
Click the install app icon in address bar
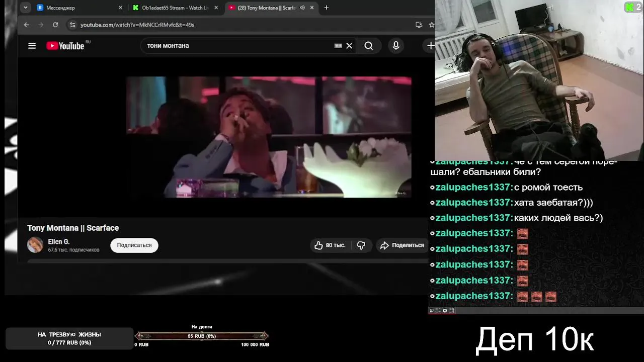(x=419, y=25)
